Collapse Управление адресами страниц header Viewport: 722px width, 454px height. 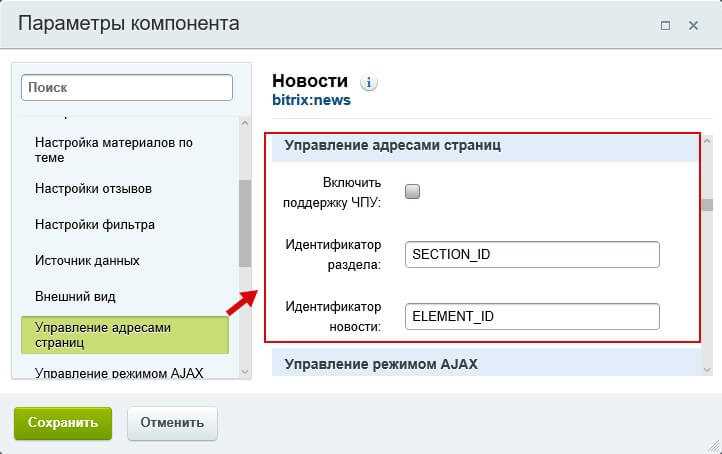[485, 146]
